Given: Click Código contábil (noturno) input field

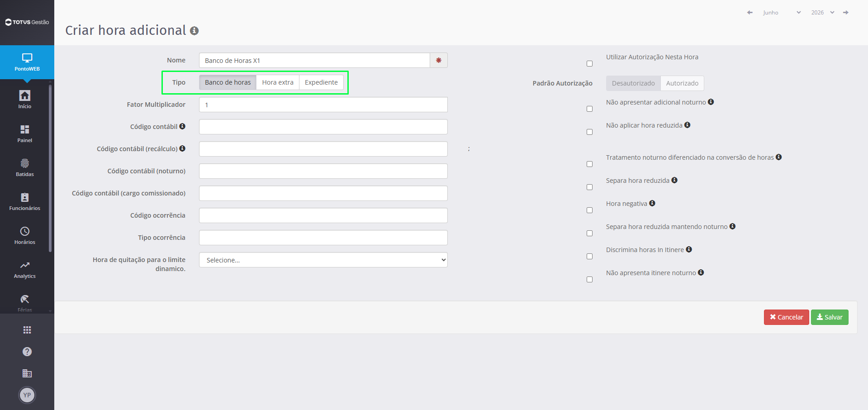Looking at the screenshot, I should click(x=323, y=171).
